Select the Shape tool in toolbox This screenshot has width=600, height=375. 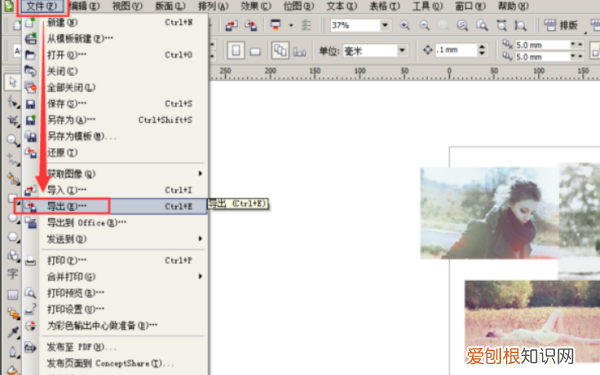click(x=13, y=102)
